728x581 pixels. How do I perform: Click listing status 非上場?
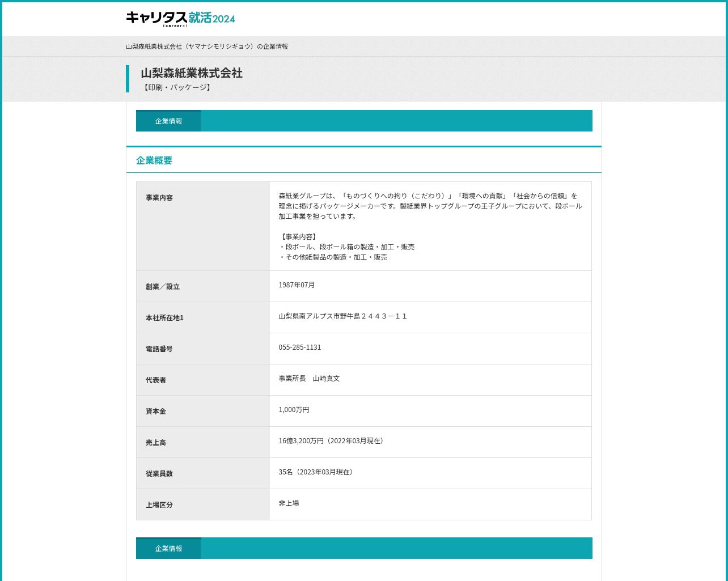coord(289,503)
